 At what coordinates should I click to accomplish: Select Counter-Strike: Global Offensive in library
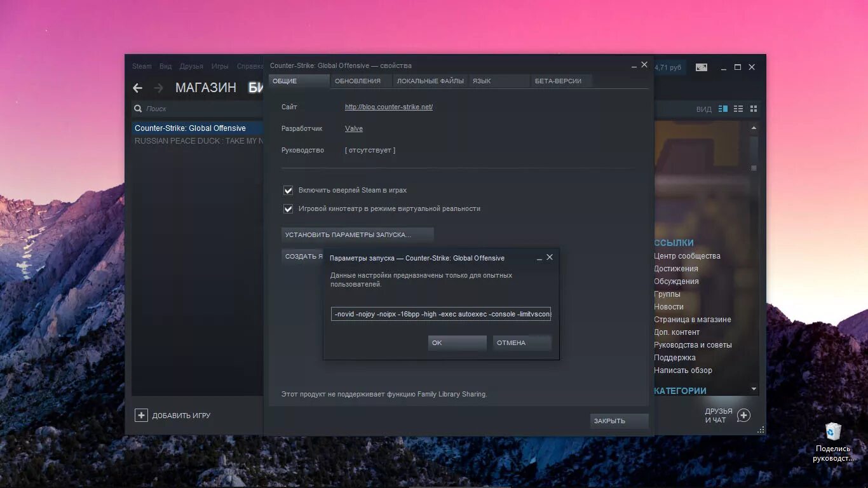pos(197,128)
